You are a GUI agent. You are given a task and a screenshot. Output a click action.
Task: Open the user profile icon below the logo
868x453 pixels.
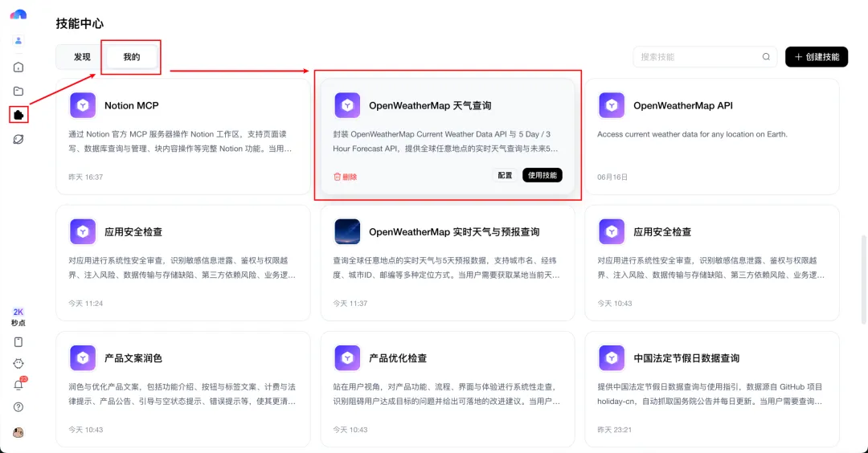tap(18, 40)
